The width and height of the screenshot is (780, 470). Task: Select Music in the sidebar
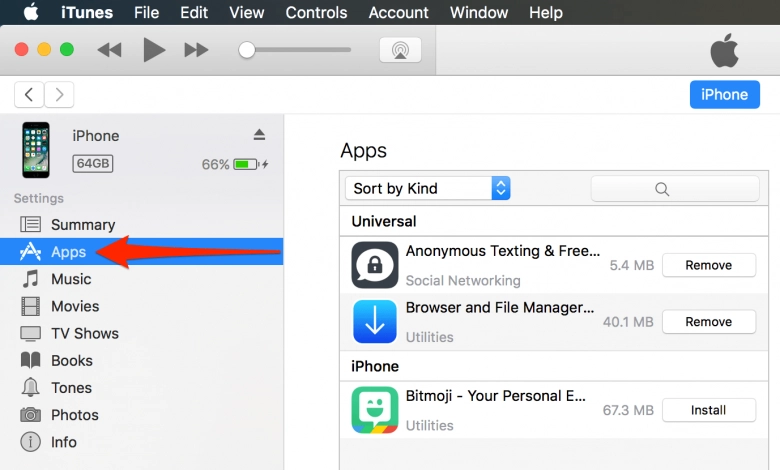tap(142, 279)
